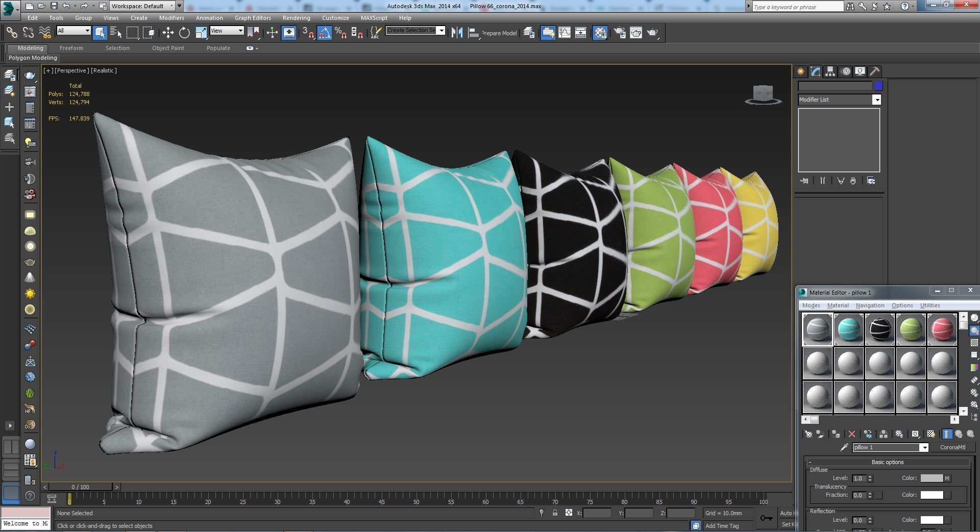Click Pick Material from Object eyedropper
This screenshot has height=532, width=980.
(844, 447)
